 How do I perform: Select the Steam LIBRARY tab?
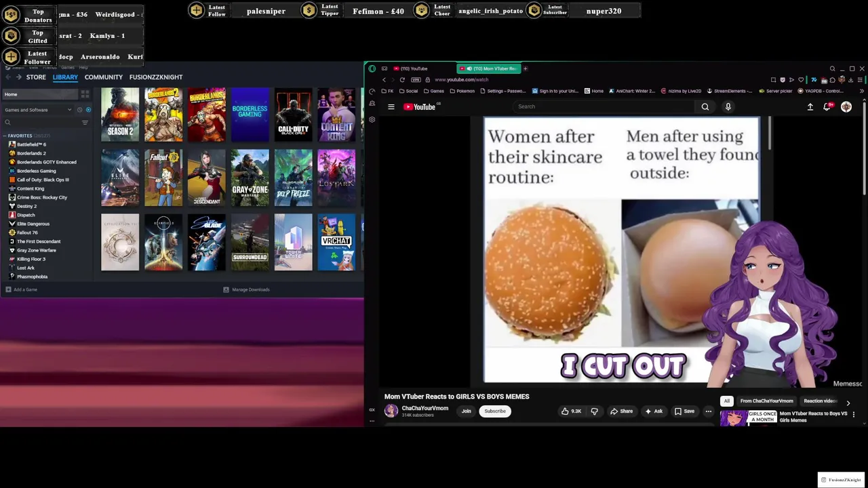pyautogui.click(x=65, y=77)
